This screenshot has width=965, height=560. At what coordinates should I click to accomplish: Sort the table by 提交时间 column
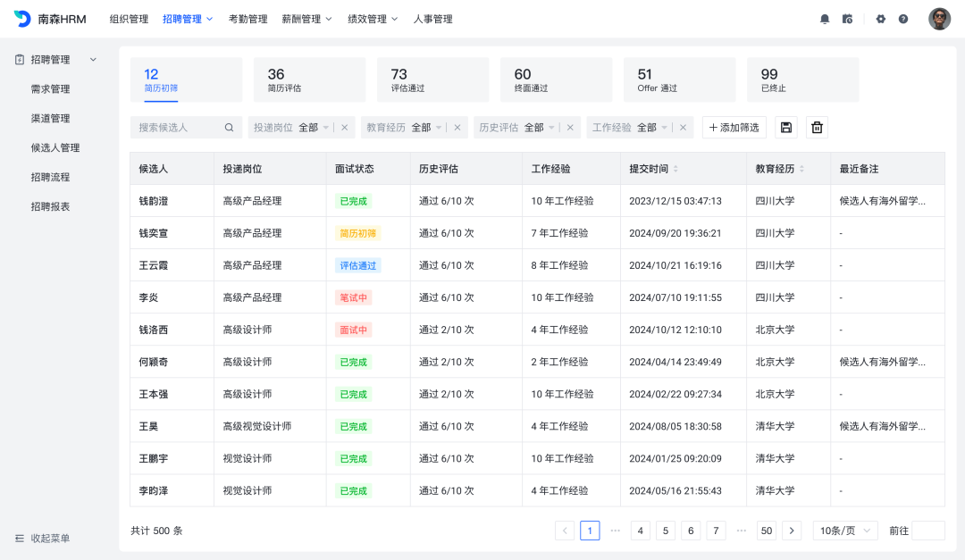(675, 169)
